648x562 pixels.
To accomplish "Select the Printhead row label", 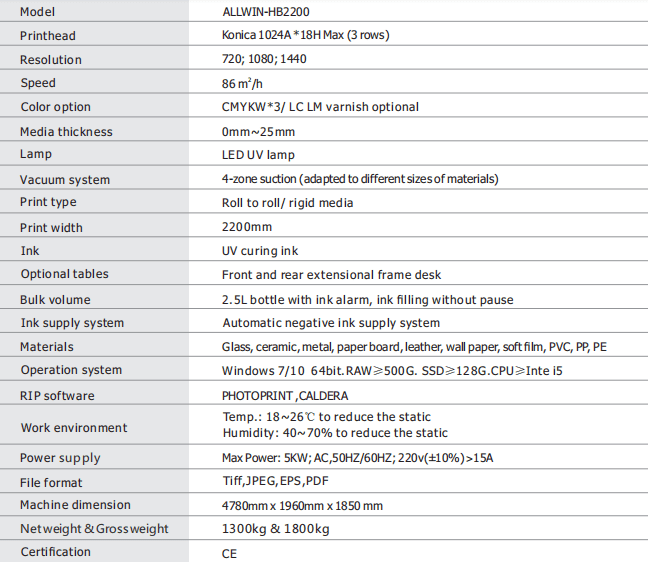I will 48,35.
